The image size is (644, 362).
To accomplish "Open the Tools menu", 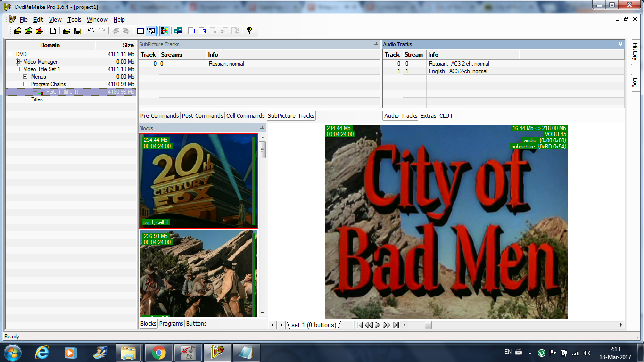I will [74, 20].
